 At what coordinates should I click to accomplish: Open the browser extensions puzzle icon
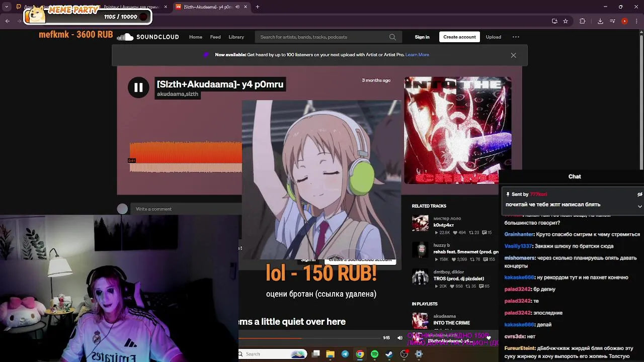click(x=583, y=21)
